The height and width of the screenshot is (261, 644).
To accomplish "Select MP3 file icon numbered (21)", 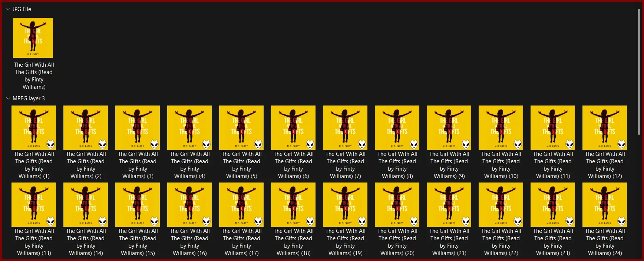I will (449, 205).
